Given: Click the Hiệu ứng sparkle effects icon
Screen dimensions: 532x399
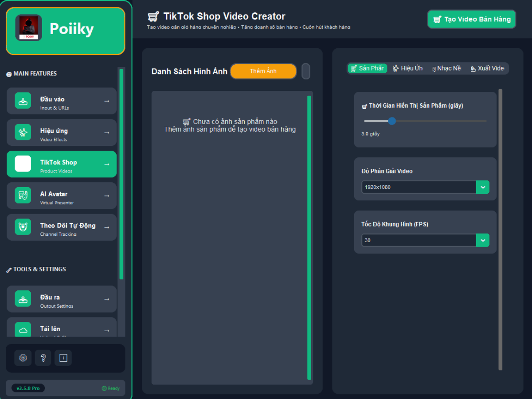Looking at the screenshot, I should coord(23,133).
